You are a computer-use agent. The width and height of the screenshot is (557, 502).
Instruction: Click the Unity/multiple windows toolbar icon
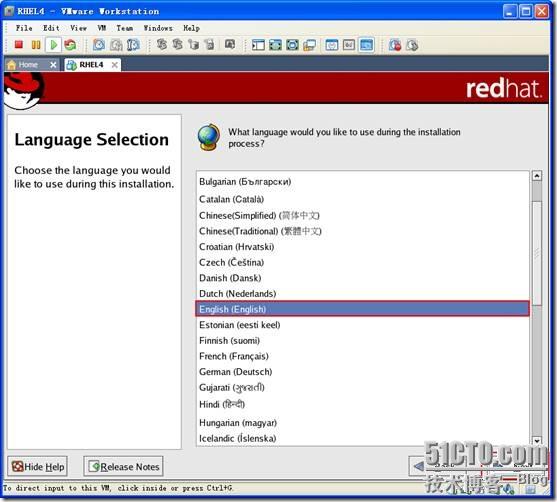(309, 45)
